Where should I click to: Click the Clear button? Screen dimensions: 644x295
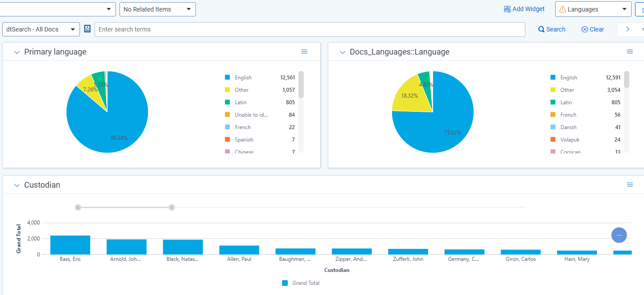click(x=592, y=29)
